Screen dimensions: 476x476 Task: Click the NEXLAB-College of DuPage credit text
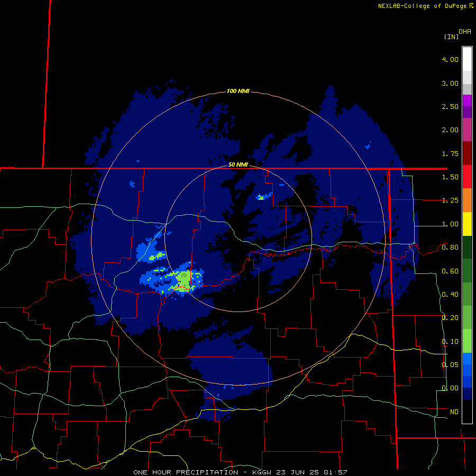coord(423,6)
